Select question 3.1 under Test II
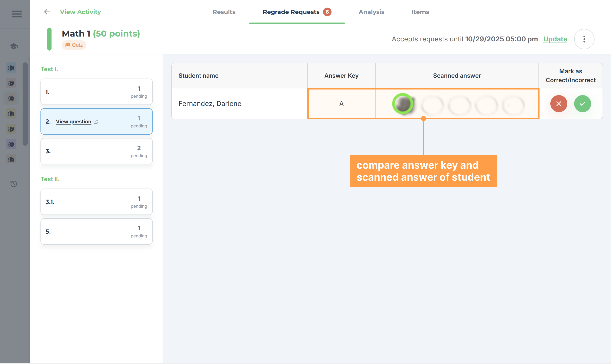 click(x=96, y=202)
